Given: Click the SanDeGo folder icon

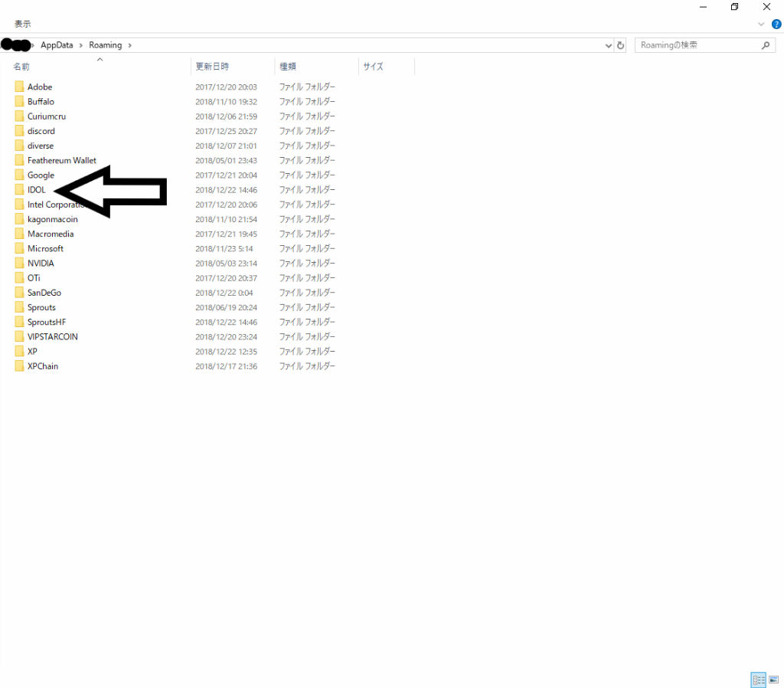Looking at the screenshot, I should point(19,292).
